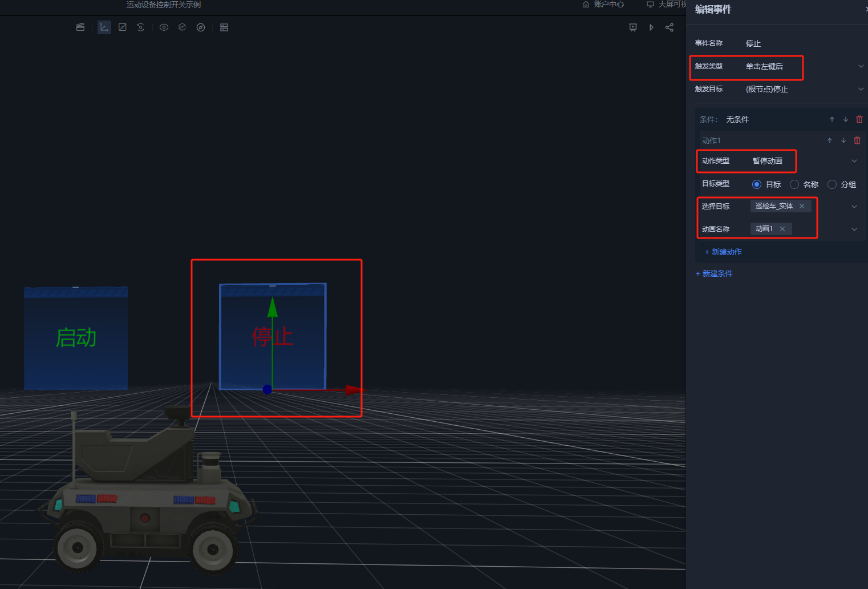Open 大屏可视 in the top bar
The height and width of the screenshot is (589, 868).
click(x=666, y=4)
